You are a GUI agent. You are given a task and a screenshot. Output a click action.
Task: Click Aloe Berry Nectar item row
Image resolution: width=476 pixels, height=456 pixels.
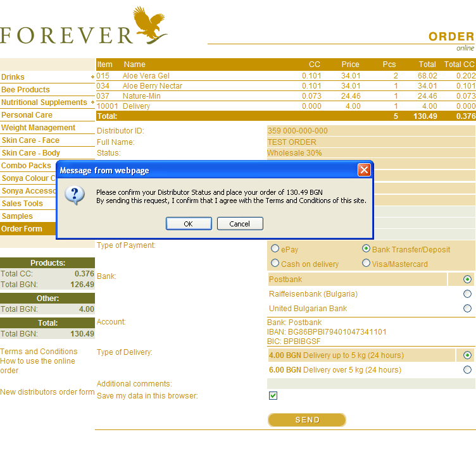pos(285,86)
